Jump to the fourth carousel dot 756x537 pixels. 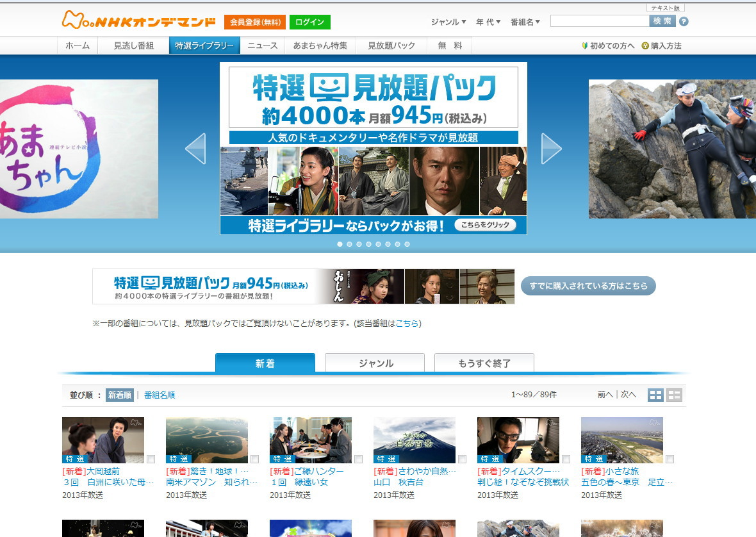[x=369, y=244]
